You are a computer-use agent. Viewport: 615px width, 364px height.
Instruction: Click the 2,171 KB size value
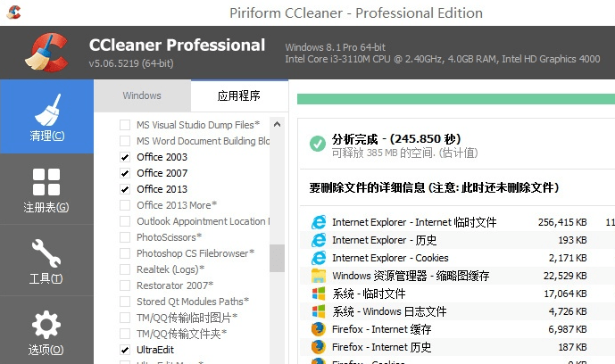point(568,258)
